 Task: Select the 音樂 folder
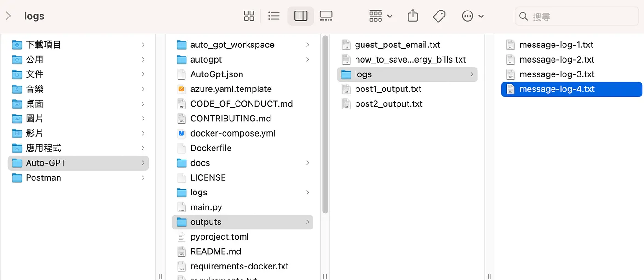78,89
